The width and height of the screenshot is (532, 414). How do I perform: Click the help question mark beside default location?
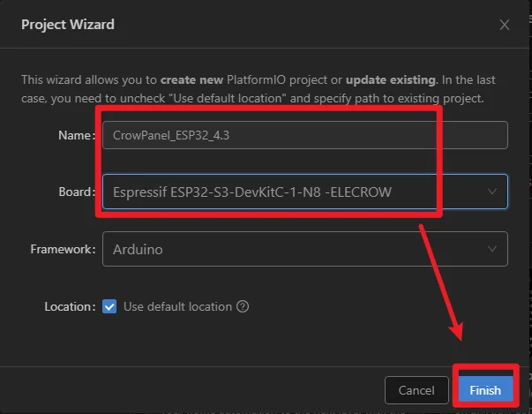[243, 306]
